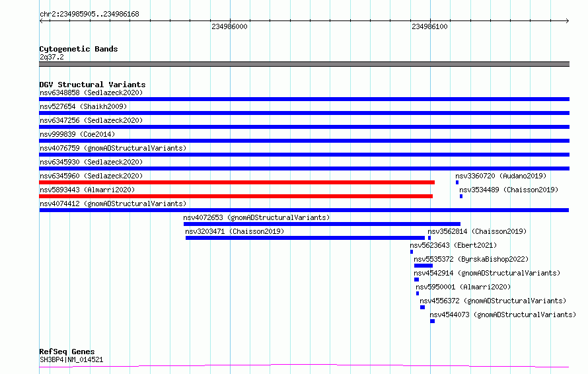This screenshot has width=588, height=374.
Task: Click the blue bar under nsv4076759
Action: [x=304, y=155]
